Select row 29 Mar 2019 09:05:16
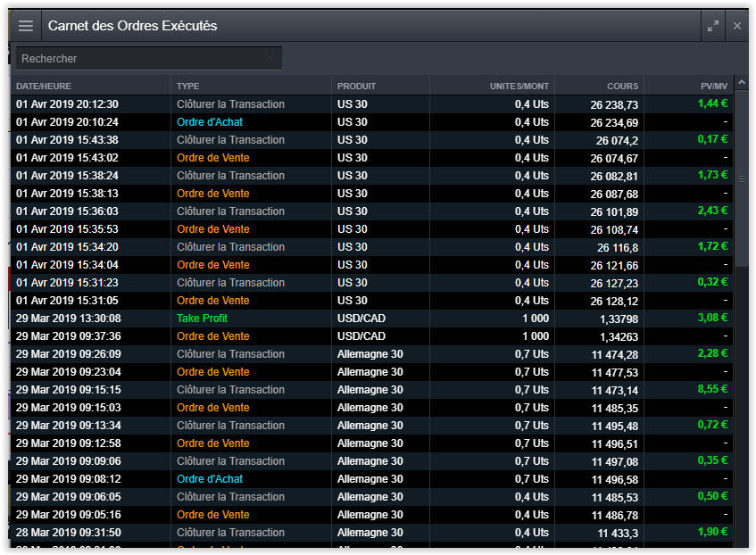The height and width of the screenshot is (555, 756). 371,515
